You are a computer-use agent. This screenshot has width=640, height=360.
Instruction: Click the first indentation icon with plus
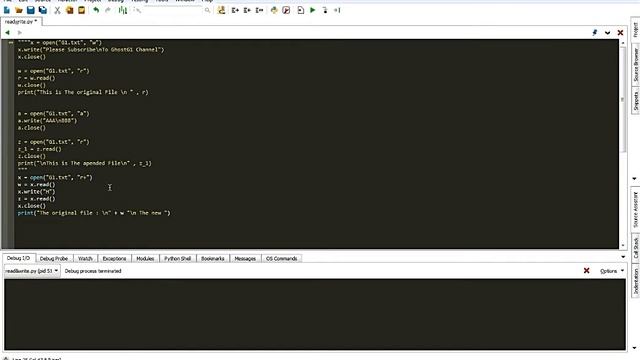coord(235,10)
